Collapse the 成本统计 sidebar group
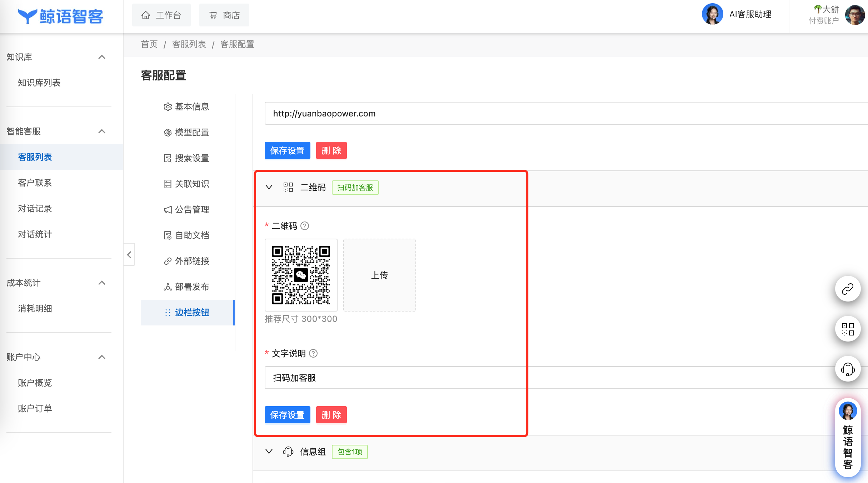 tap(102, 283)
